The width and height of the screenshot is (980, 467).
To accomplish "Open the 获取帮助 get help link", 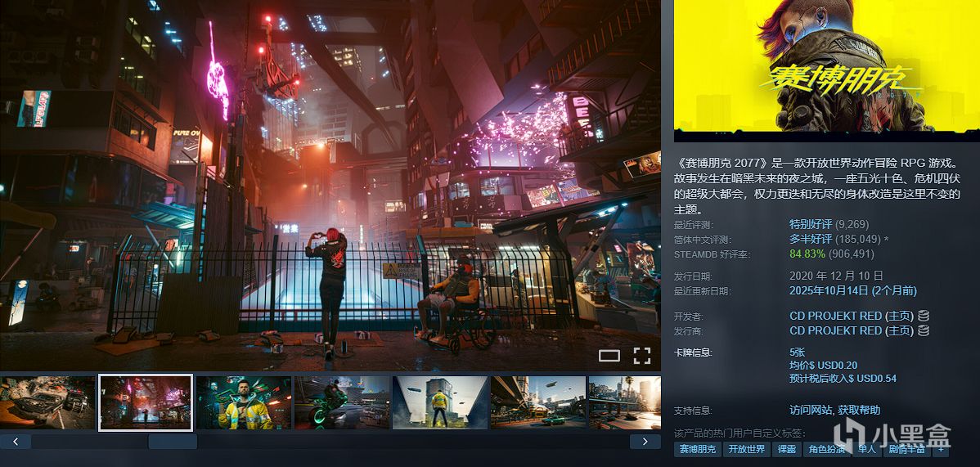I will pos(859,410).
